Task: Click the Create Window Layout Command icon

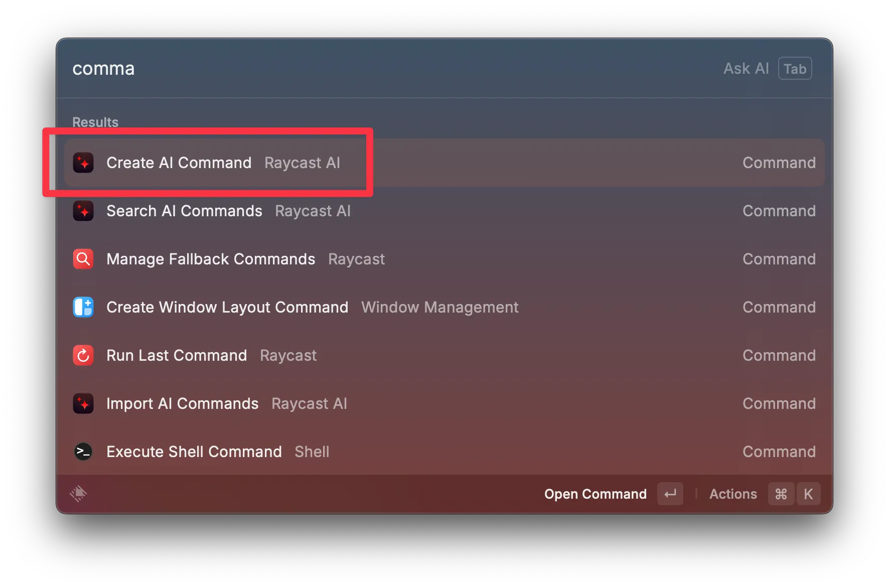Action: point(83,307)
